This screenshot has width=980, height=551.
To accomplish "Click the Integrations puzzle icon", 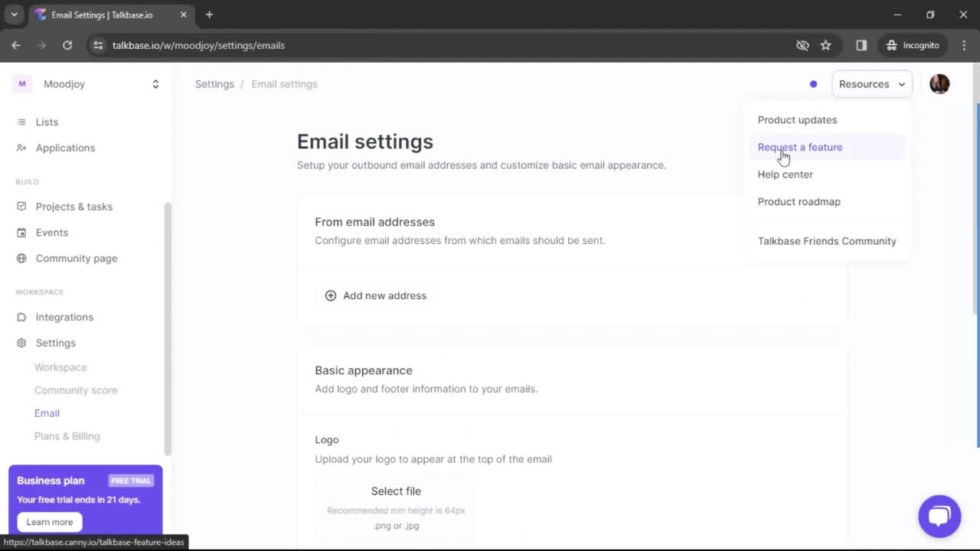I will tap(21, 317).
